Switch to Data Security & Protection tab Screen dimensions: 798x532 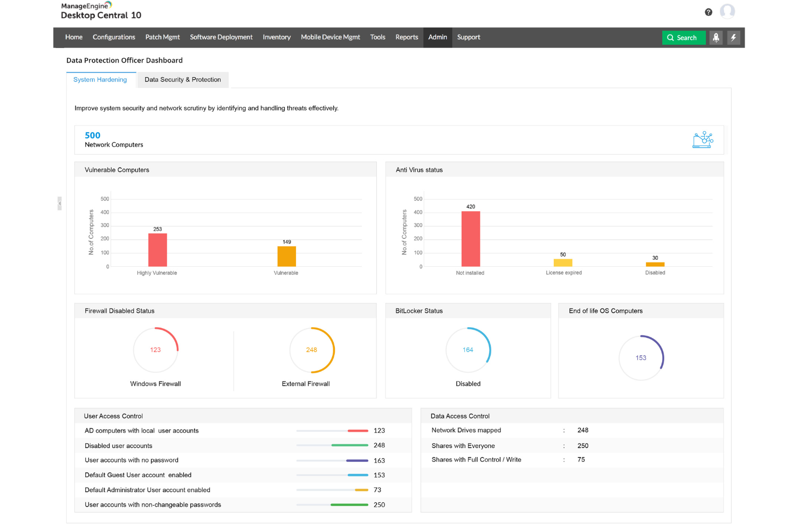[183, 79]
